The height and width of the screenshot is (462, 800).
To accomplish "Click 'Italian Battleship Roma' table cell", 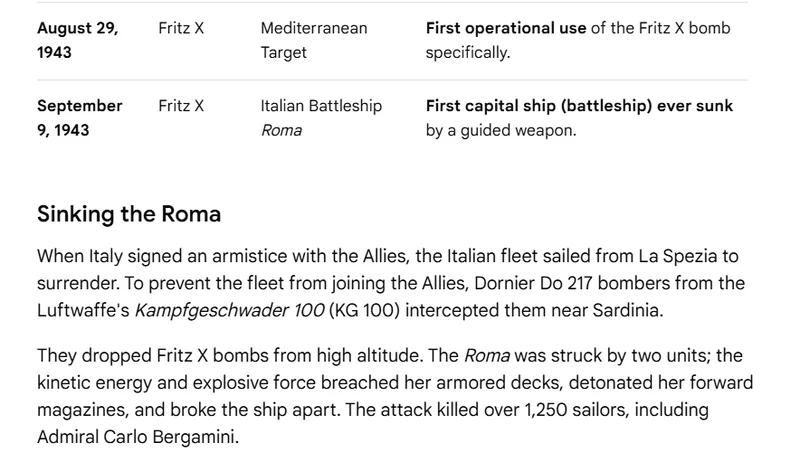I will (x=321, y=118).
